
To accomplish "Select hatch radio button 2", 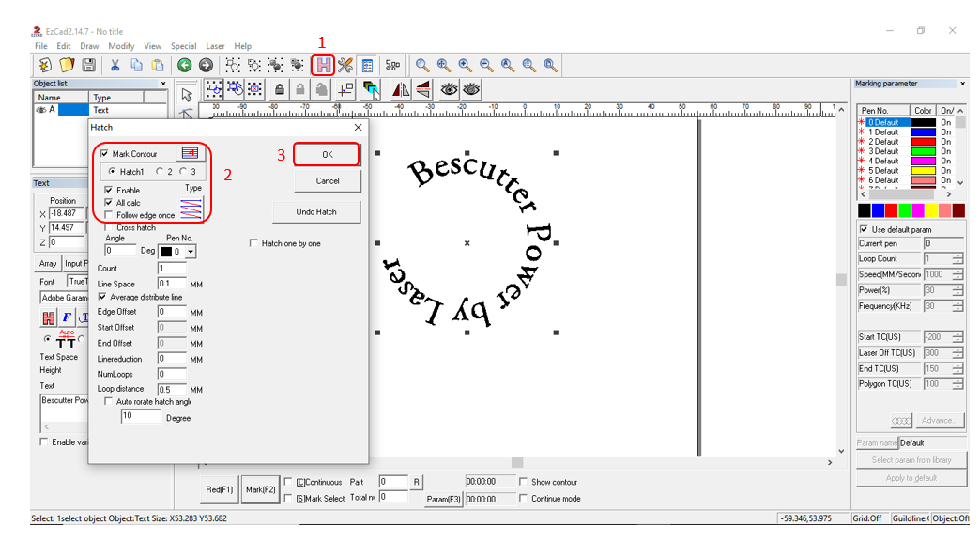I will click(x=160, y=171).
